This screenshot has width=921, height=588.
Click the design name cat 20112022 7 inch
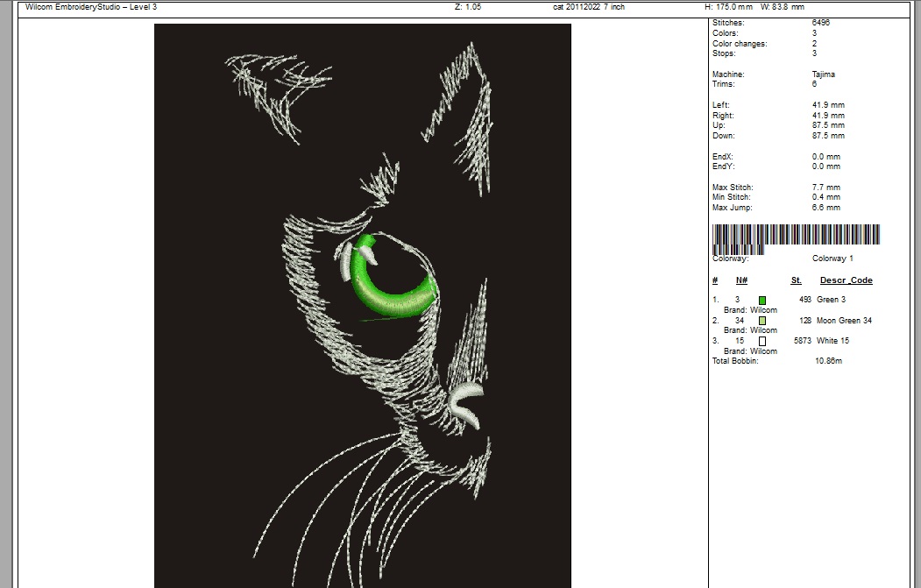(588, 7)
